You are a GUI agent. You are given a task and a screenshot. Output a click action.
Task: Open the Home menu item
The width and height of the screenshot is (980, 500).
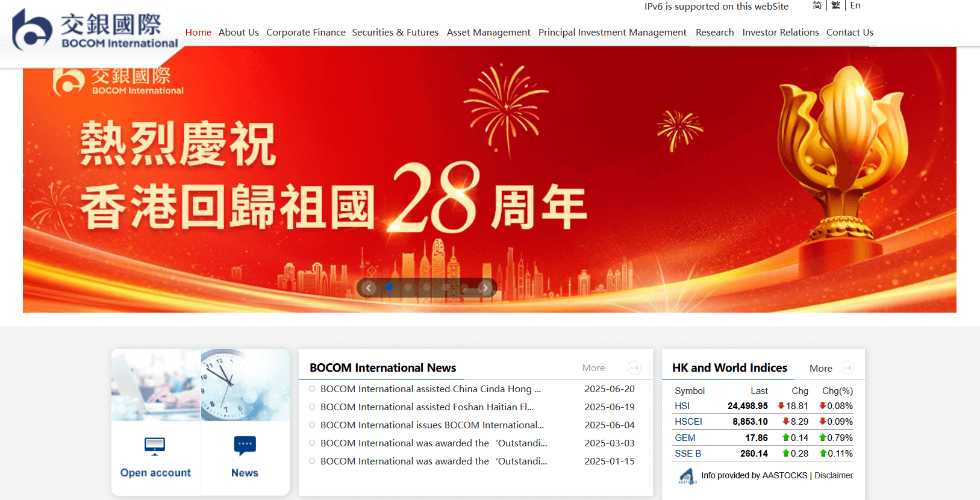(198, 33)
